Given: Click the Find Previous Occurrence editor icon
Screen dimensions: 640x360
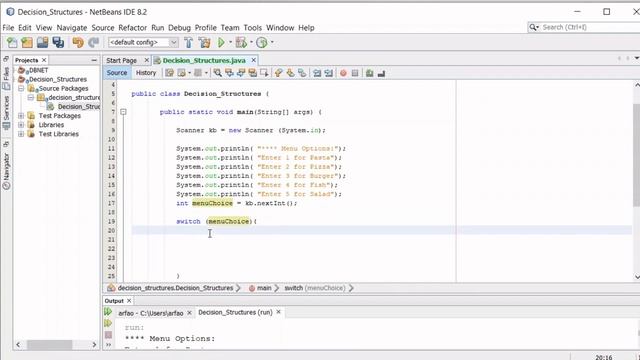Looking at the screenshot, I should [x=229, y=73].
